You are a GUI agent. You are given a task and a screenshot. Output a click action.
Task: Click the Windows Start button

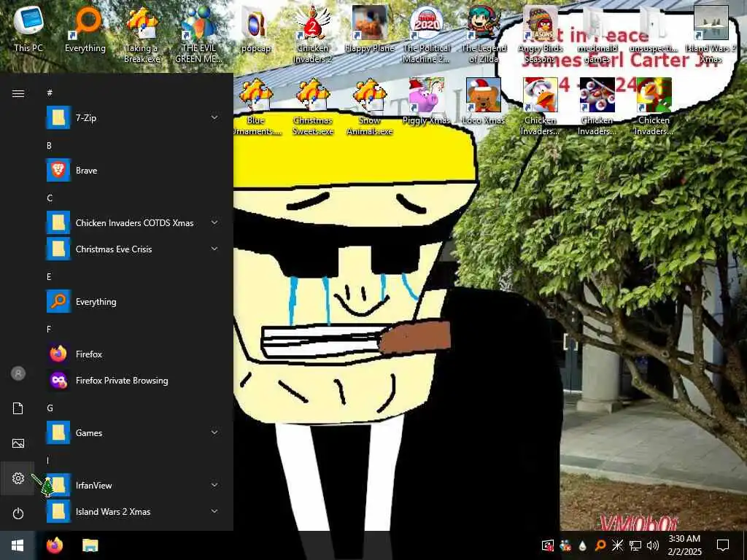[x=18, y=545]
